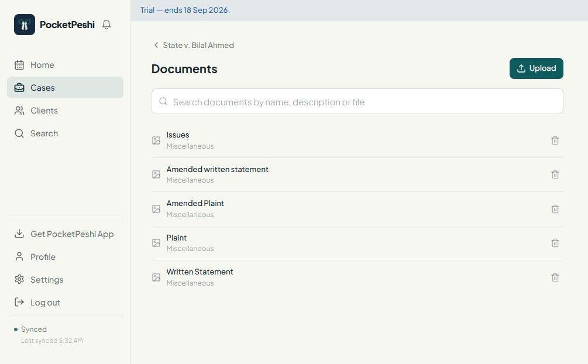Click the Synced status indicator
Screen dimensions: 588x364
30,329
